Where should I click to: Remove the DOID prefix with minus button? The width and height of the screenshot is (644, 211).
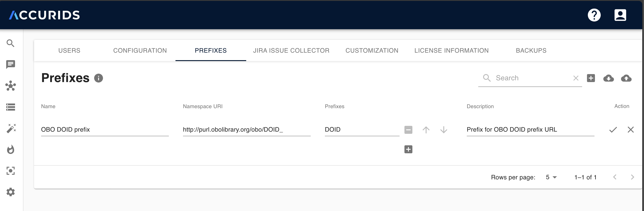pyautogui.click(x=408, y=130)
